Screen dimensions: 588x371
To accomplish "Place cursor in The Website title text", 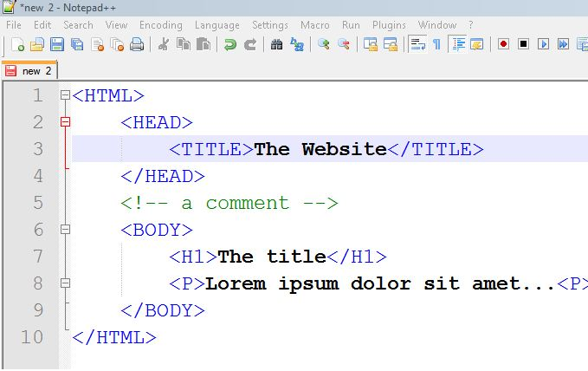I will click(x=320, y=149).
